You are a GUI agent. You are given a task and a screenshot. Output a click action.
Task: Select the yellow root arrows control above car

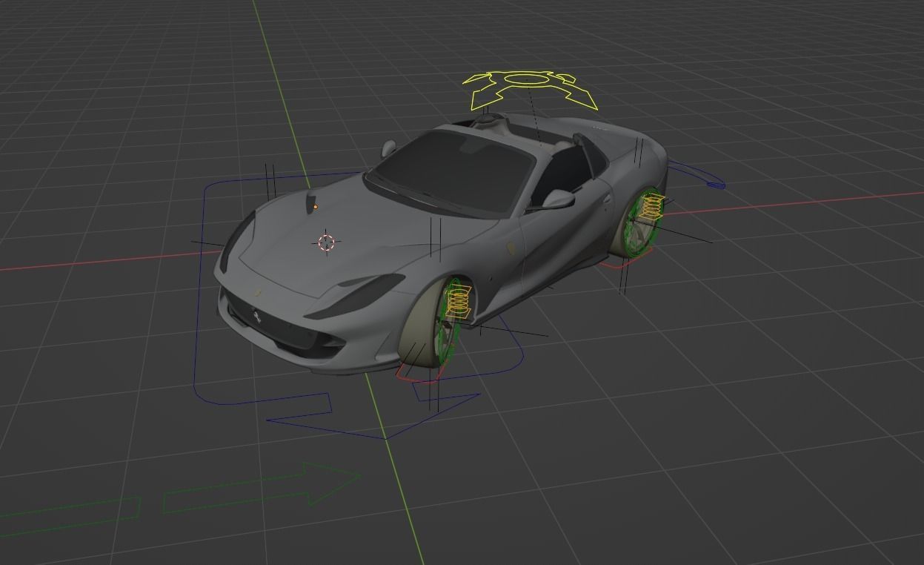(x=531, y=90)
